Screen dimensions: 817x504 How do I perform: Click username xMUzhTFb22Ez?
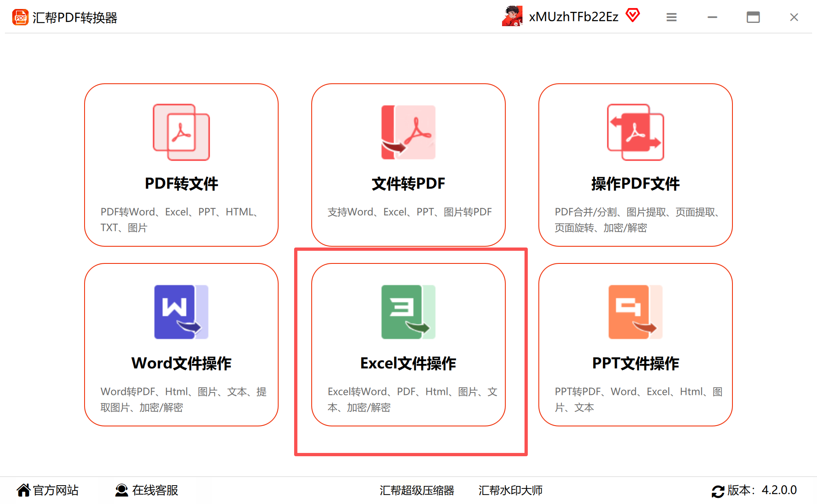point(574,17)
